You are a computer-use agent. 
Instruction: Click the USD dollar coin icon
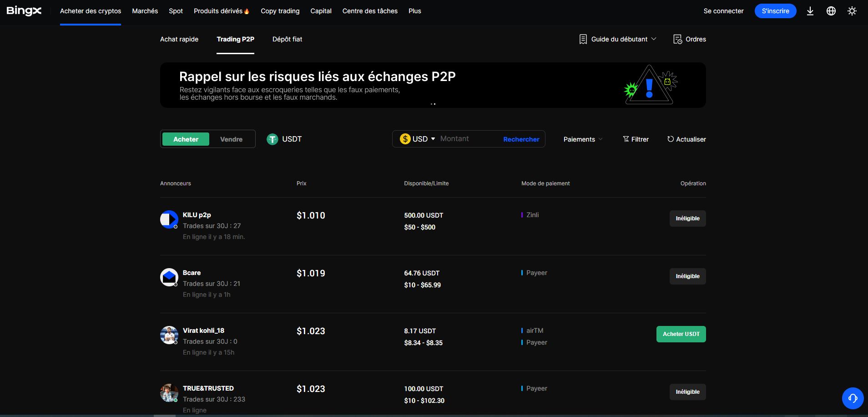405,139
